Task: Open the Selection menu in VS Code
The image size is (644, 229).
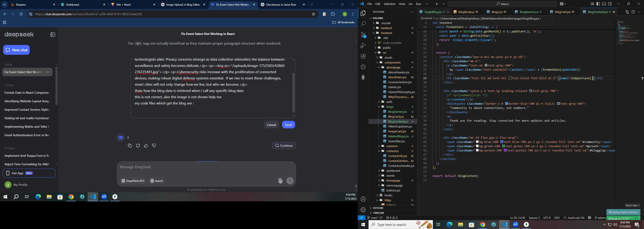Action: (390, 4)
